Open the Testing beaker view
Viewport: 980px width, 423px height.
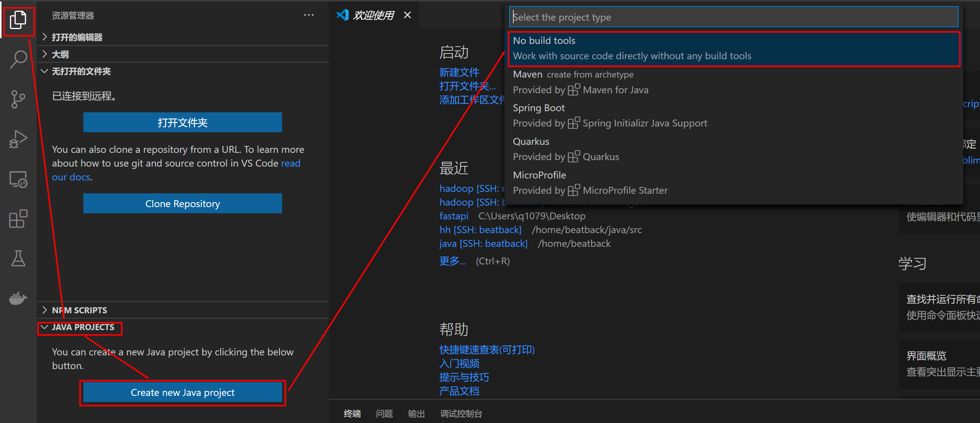[x=18, y=258]
